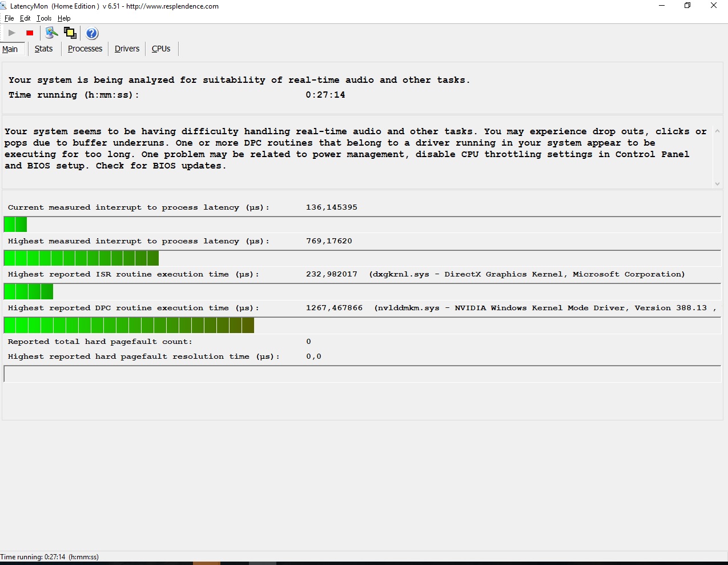Open the Help menu

pos(64,18)
